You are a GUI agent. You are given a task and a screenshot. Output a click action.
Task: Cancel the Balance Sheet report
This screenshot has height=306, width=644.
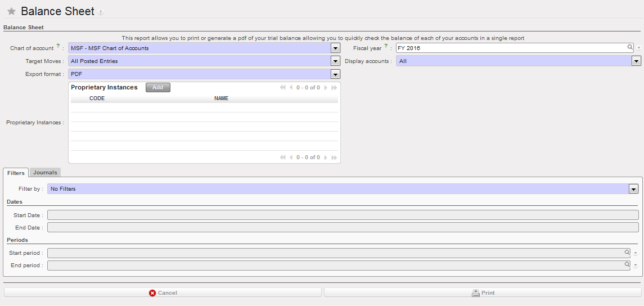coord(163,292)
